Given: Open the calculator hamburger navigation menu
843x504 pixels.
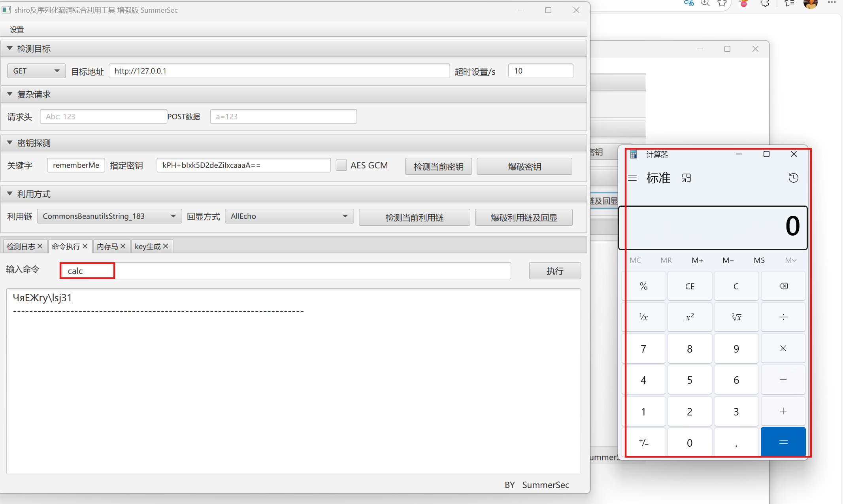Looking at the screenshot, I should pos(632,178).
